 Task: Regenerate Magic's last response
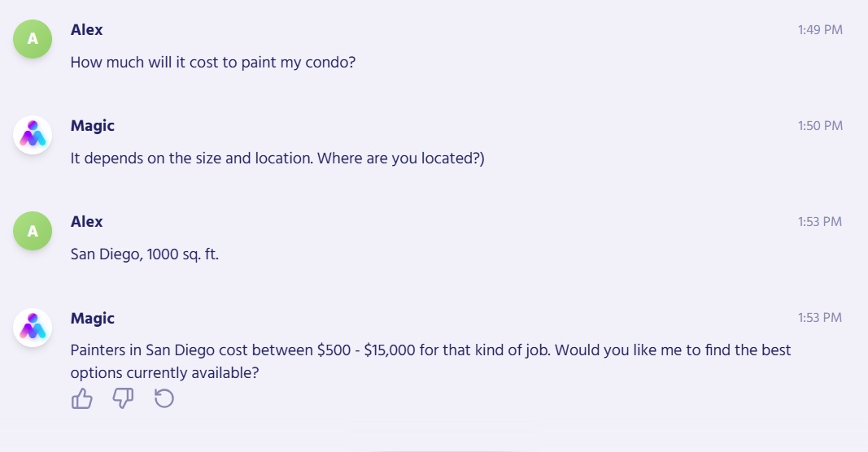pyautogui.click(x=164, y=398)
